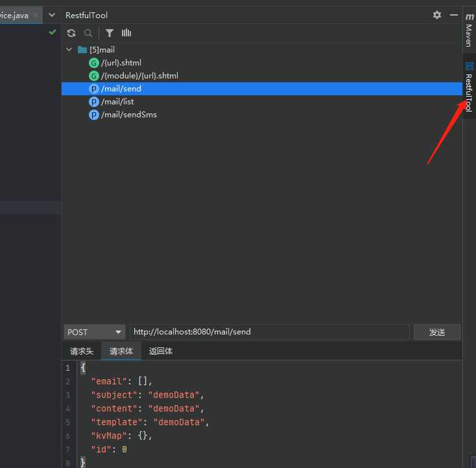The width and height of the screenshot is (476, 468).
Task: Click the green inspection checkmark in editor
Action: (x=53, y=32)
